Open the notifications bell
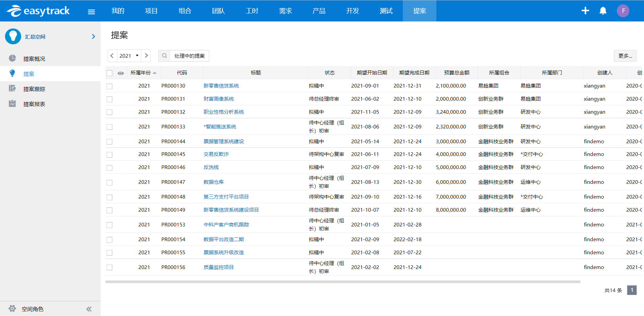This screenshot has width=644, height=316. [x=603, y=11]
